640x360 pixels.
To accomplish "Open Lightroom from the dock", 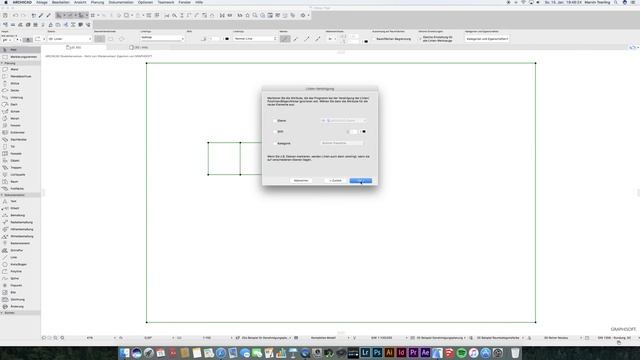I will [365, 352].
